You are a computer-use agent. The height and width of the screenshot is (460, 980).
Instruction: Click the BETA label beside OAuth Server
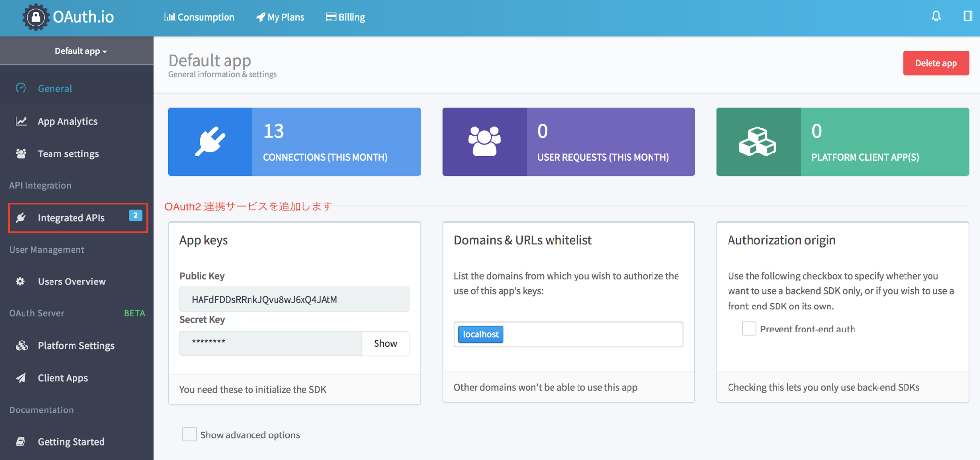coord(134,313)
